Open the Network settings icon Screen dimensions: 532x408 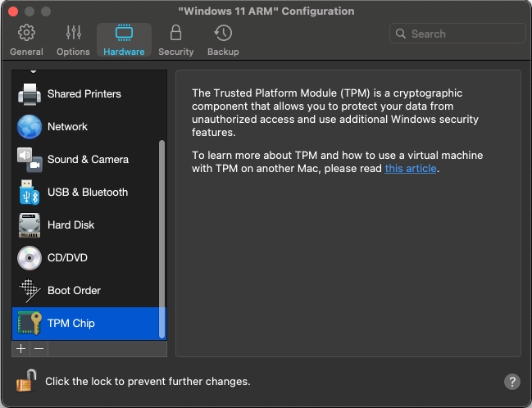pyautogui.click(x=30, y=127)
